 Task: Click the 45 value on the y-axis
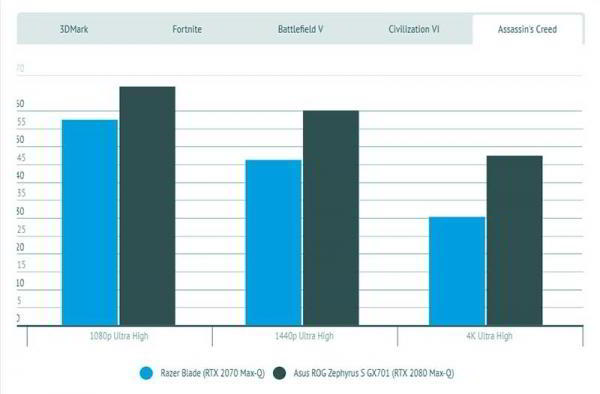(21, 158)
